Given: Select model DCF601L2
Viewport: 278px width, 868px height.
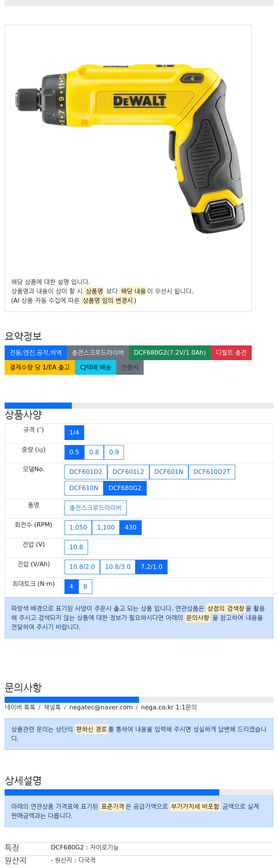Looking at the screenshot, I should click(x=128, y=472).
